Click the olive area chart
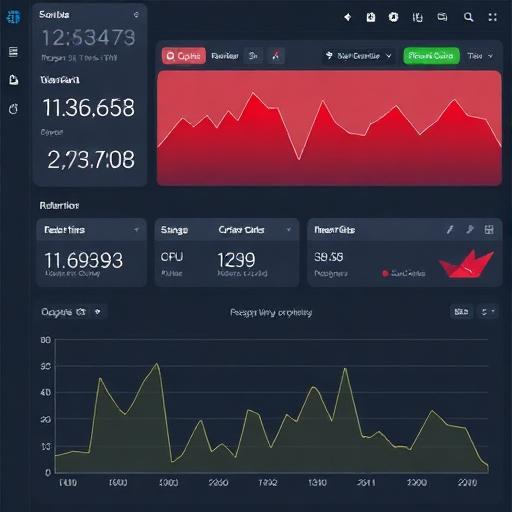Screen dimensions: 512x512 pos(272,418)
